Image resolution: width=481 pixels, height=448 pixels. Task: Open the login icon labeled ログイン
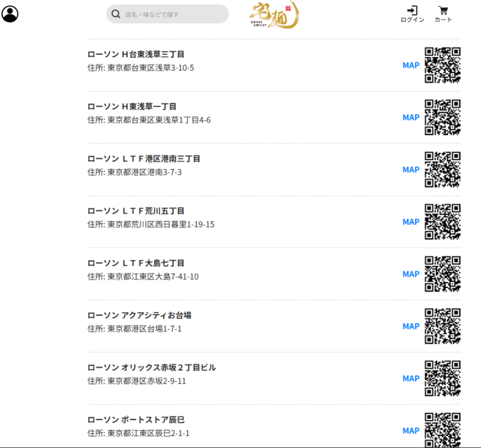coord(412,14)
